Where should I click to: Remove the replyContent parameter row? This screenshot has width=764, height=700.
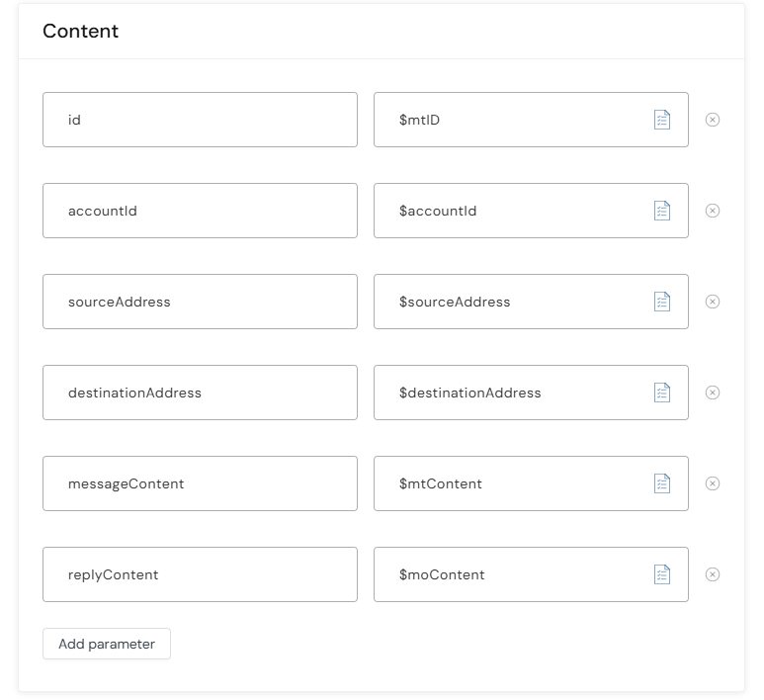click(713, 574)
